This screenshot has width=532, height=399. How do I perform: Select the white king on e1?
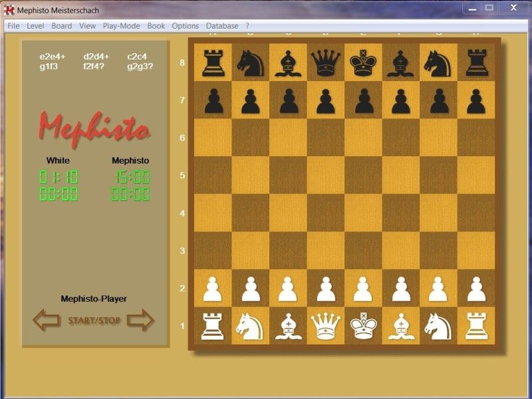(363, 327)
